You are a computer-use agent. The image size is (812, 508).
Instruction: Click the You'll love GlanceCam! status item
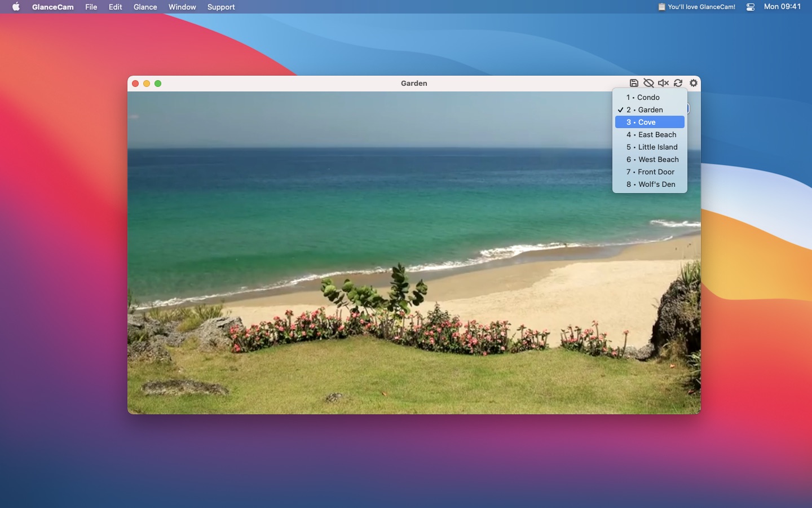(x=696, y=7)
